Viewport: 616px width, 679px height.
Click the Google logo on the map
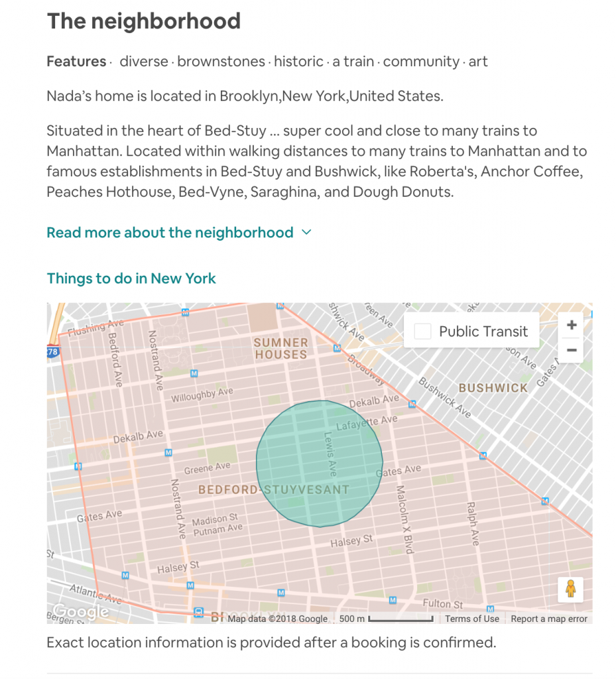81,611
